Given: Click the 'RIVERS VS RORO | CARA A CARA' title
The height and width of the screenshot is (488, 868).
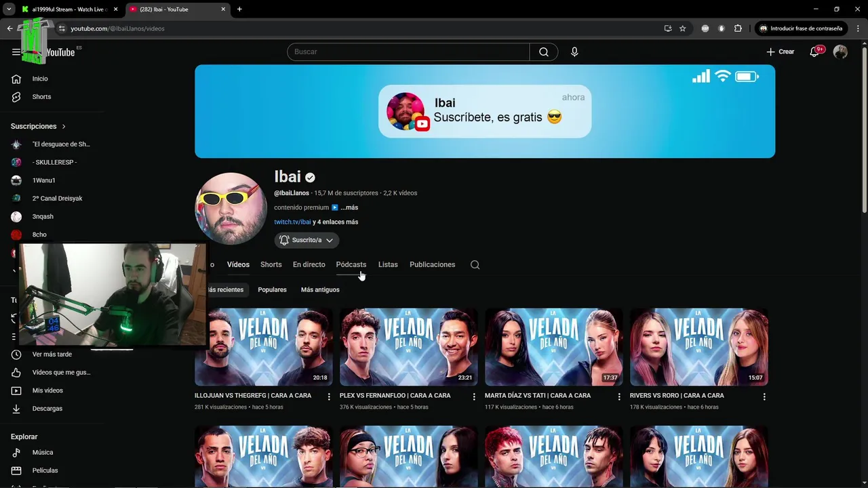Looking at the screenshot, I should tap(677, 396).
